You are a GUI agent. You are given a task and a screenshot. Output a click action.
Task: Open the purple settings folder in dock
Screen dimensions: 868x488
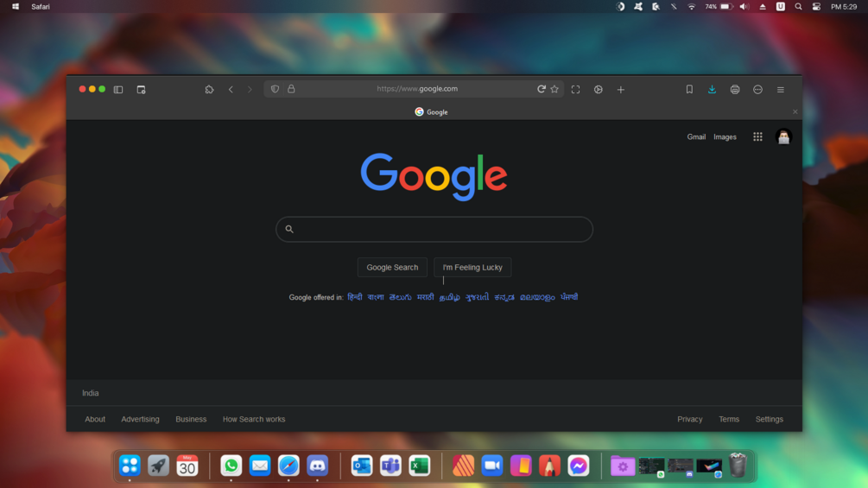(622, 466)
